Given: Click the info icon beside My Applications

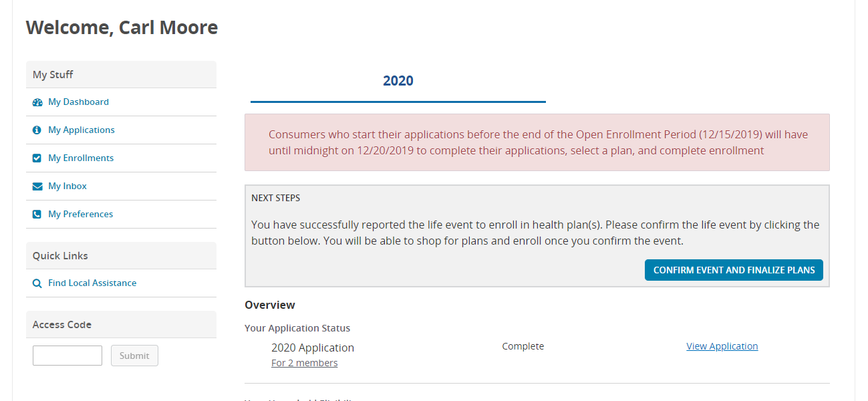Looking at the screenshot, I should (x=37, y=130).
